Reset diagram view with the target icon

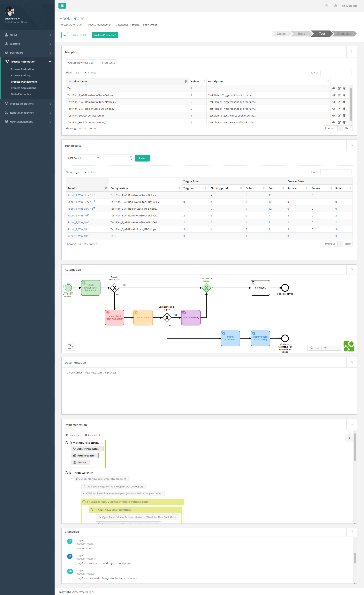325,348
